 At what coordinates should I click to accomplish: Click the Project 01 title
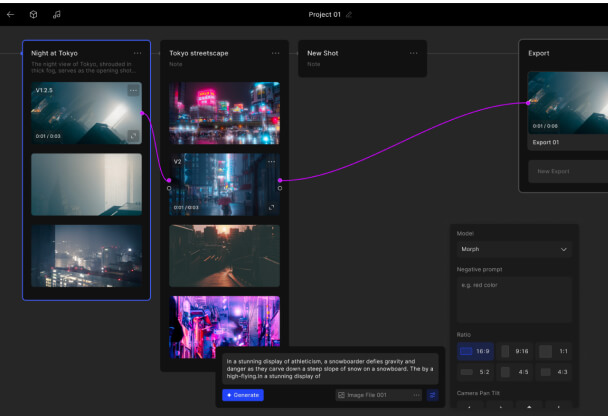(x=325, y=15)
